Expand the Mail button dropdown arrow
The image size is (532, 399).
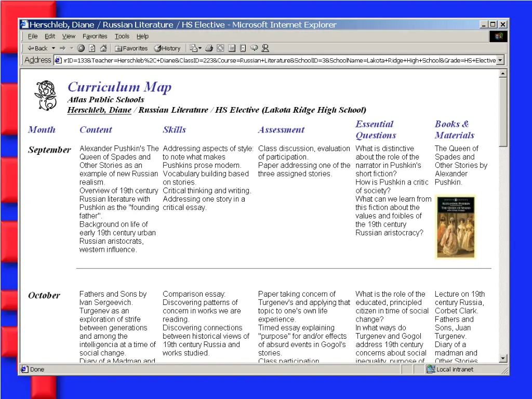coord(200,48)
